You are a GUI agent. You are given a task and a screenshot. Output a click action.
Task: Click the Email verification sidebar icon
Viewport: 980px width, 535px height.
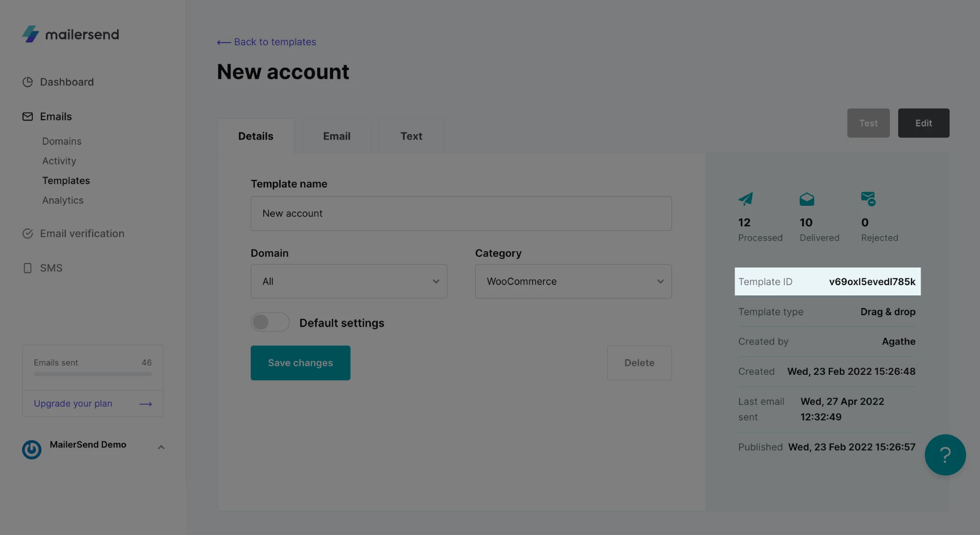tap(26, 234)
